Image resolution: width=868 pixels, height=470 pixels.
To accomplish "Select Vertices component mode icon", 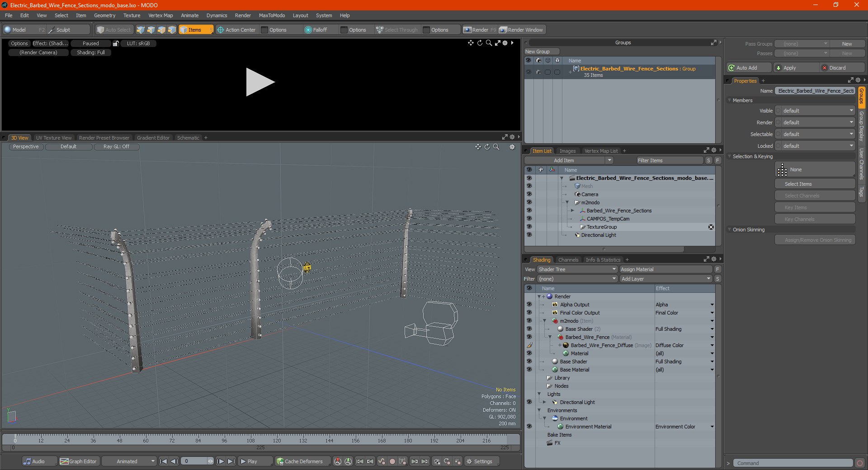I will (141, 30).
